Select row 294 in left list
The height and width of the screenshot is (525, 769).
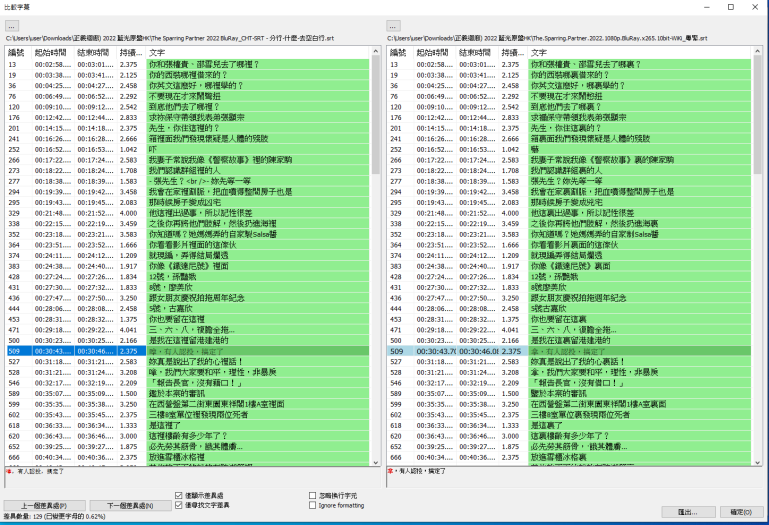[188, 192]
